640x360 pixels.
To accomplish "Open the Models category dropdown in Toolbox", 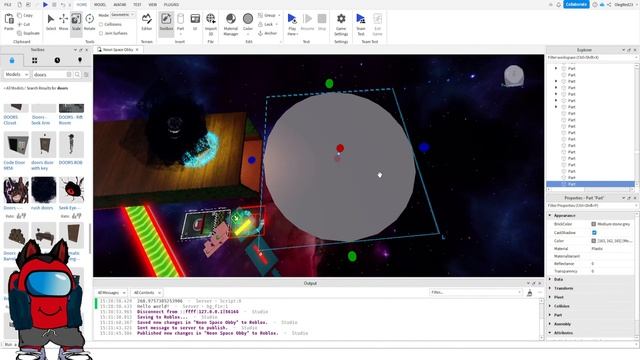I will [16, 75].
